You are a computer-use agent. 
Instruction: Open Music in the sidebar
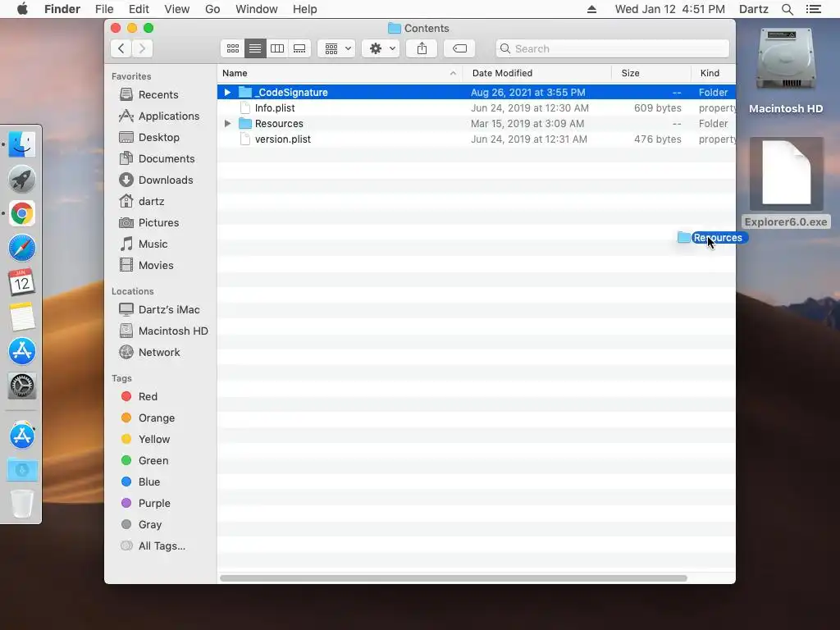(153, 244)
